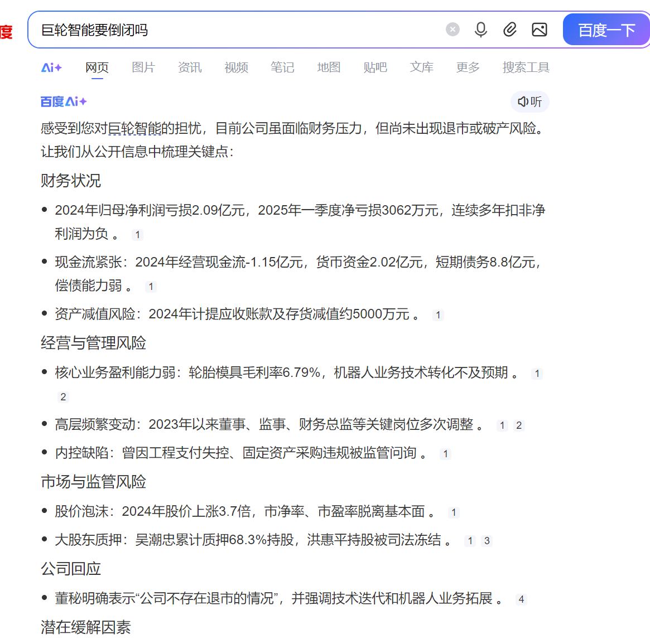Open 搜索工具 options
The width and height of the screenshot is (650, 644).
coord(526,67)
